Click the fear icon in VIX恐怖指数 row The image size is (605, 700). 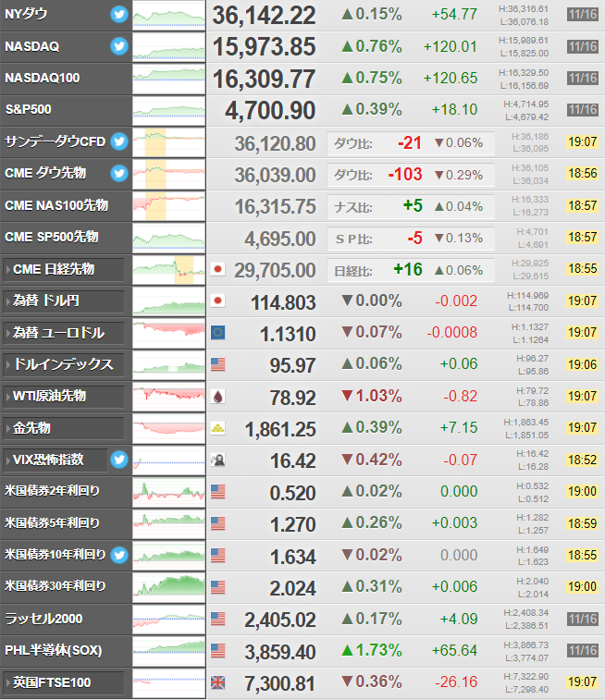[x=218, y=460]
